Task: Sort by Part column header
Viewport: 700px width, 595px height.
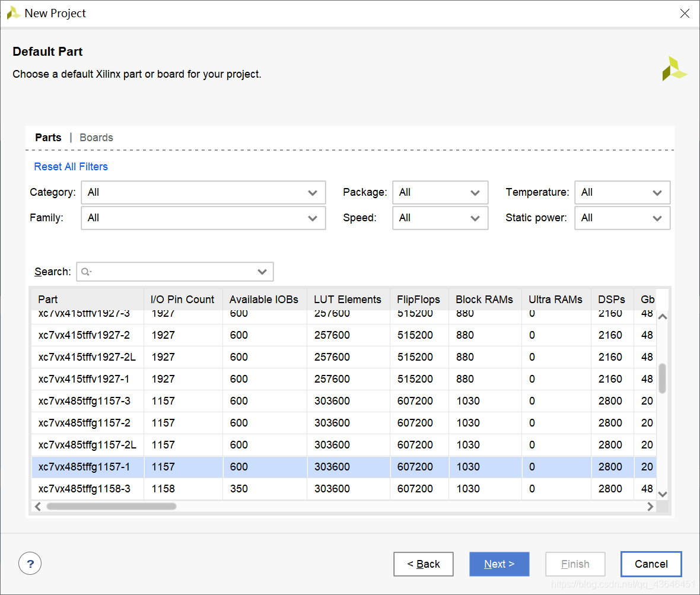Action: (88, 300)
